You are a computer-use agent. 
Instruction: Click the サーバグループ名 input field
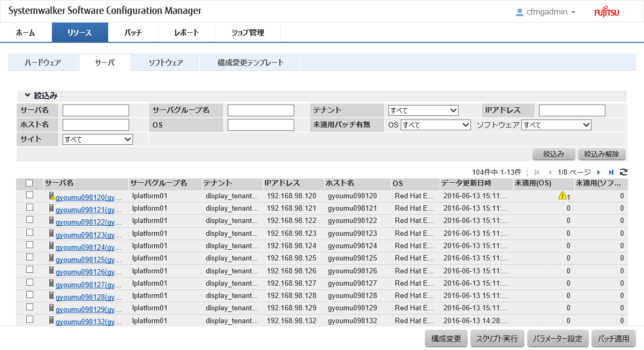click(261, 110)
